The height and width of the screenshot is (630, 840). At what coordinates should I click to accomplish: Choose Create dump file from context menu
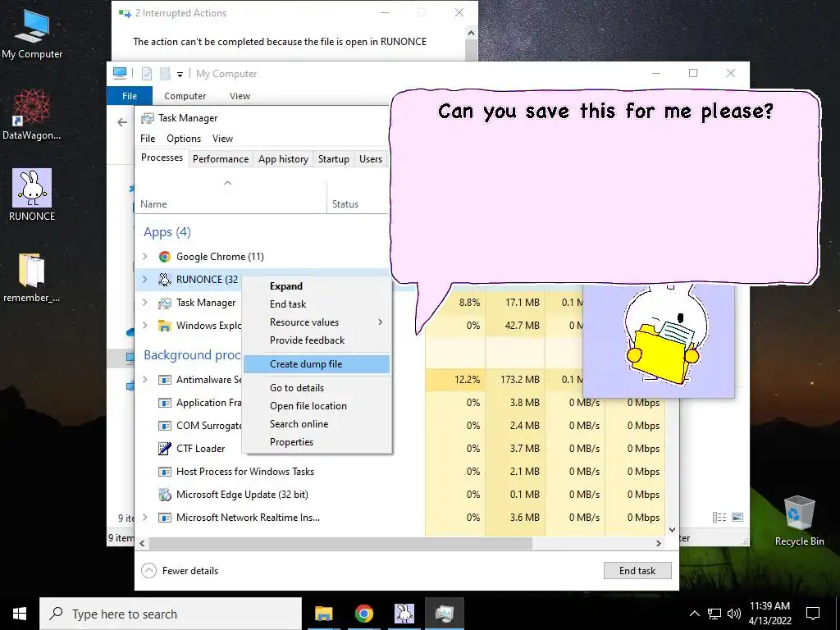pos(317,364)
